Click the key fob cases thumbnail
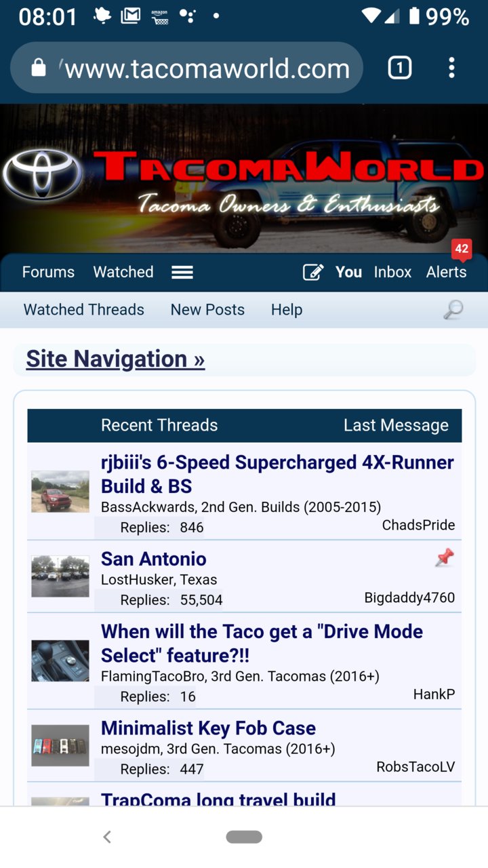Image resolution: width=488 pixels, height=868 pixels. [60, 746]
